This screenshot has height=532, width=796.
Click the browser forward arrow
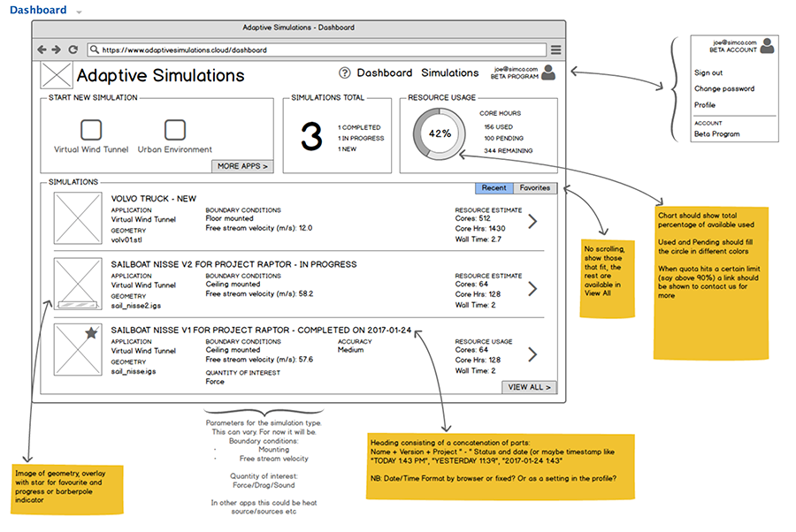click(57, 49)
